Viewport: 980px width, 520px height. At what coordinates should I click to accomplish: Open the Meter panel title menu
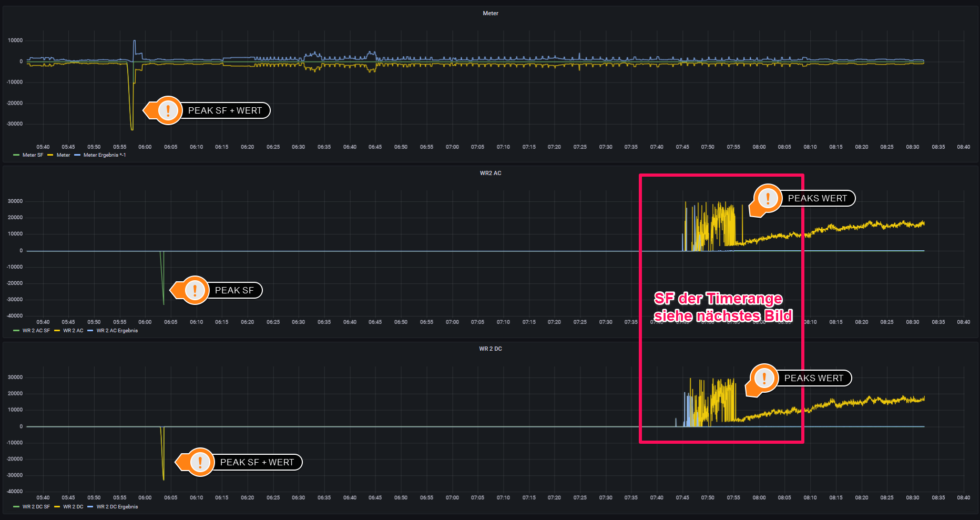[x=490, y=13]
